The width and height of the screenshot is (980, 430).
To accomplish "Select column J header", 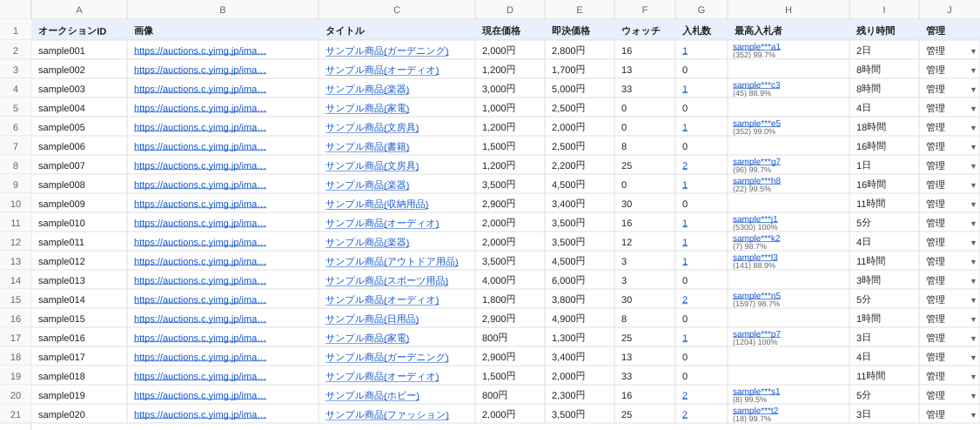I will 950,10.
